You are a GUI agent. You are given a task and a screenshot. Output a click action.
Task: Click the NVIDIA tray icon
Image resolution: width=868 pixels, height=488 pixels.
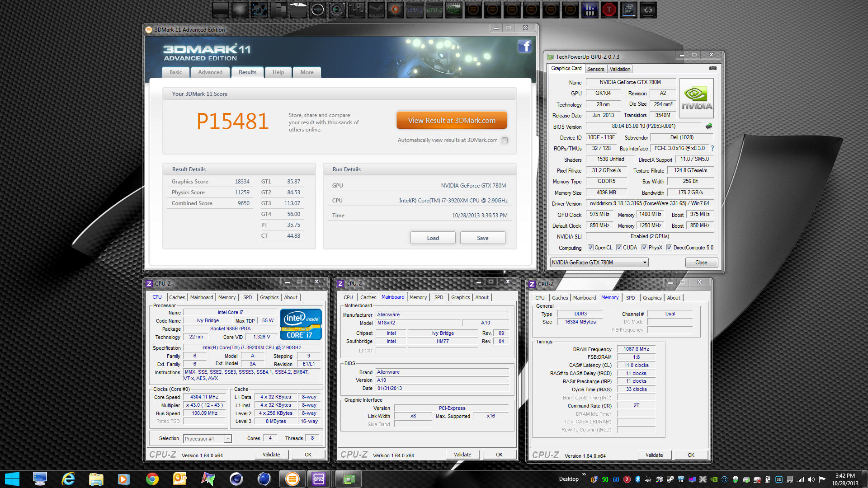pos(714,479)
